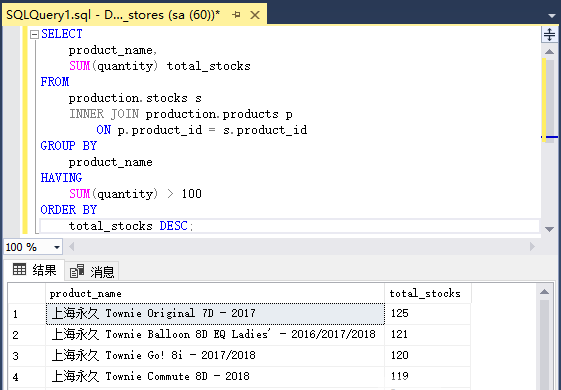Click editor vertical scrollbar up arrow
This screenshot has width=561, height=390.
(549, 52)
